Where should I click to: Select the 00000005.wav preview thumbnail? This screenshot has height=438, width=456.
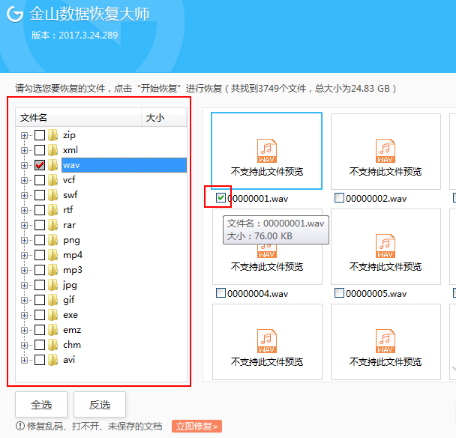click(386, 246)
